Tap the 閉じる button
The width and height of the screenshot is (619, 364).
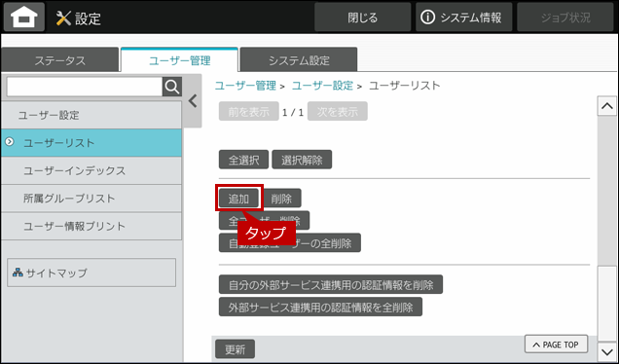coord(362,18)
